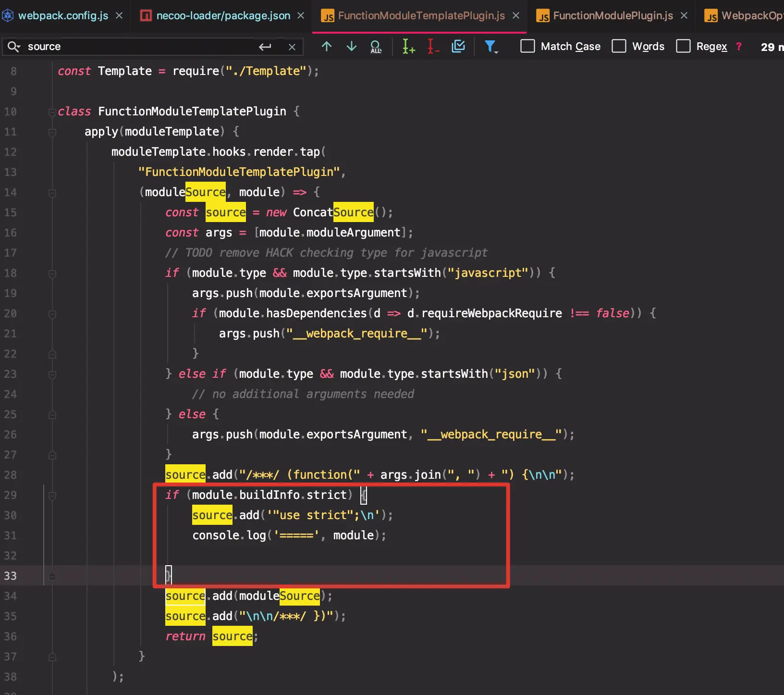Collapse if block fold on line 18
Viewport: 784px width, 695px height.
[52, 273]
